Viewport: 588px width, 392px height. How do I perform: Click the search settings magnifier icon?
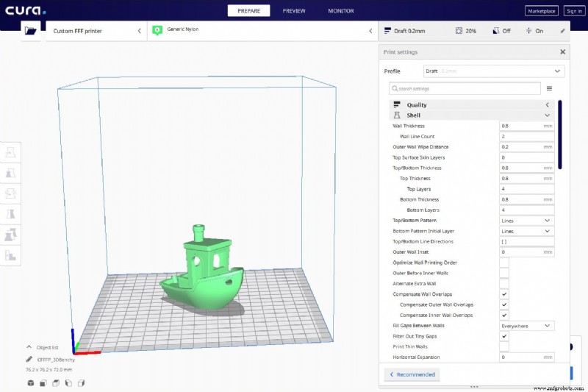[395, 88]
